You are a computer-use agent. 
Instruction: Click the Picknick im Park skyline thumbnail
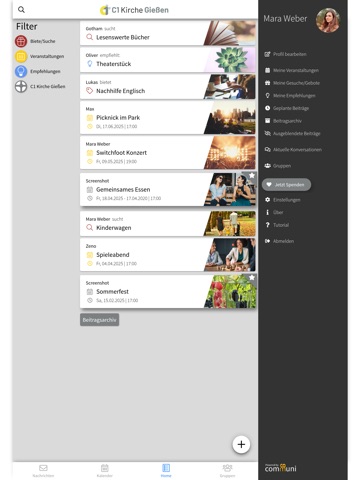pyautogui.click(x=230, y=118)
